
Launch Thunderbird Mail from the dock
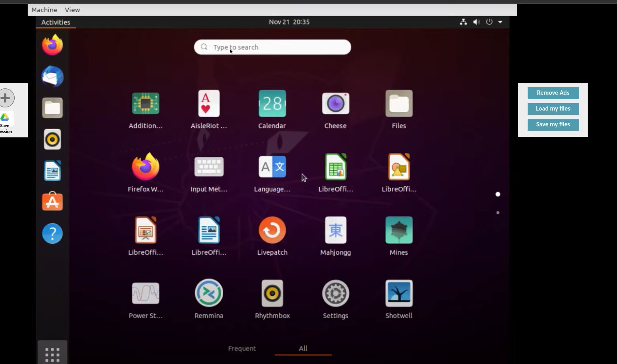click(53, 76)
